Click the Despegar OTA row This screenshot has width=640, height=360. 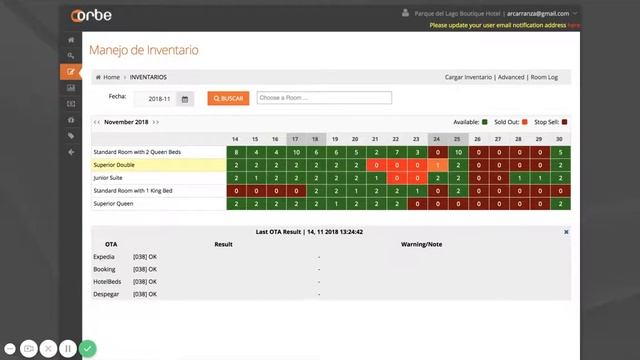(331, 294)
